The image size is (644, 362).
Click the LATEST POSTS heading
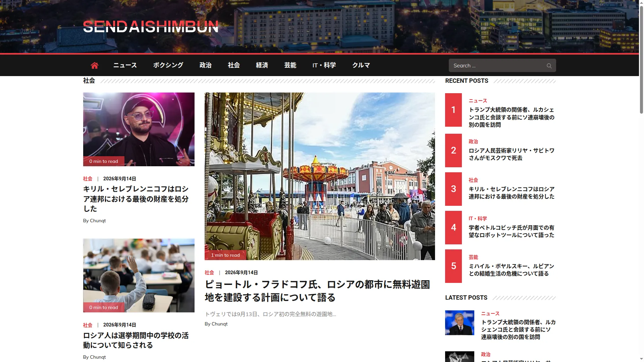[x=466, y=298]
